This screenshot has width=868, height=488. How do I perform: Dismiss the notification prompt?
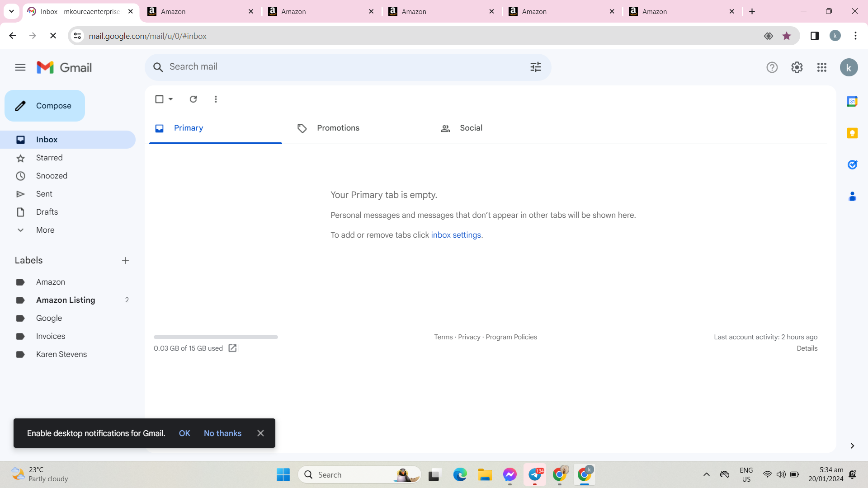click(x=260, y=433)
